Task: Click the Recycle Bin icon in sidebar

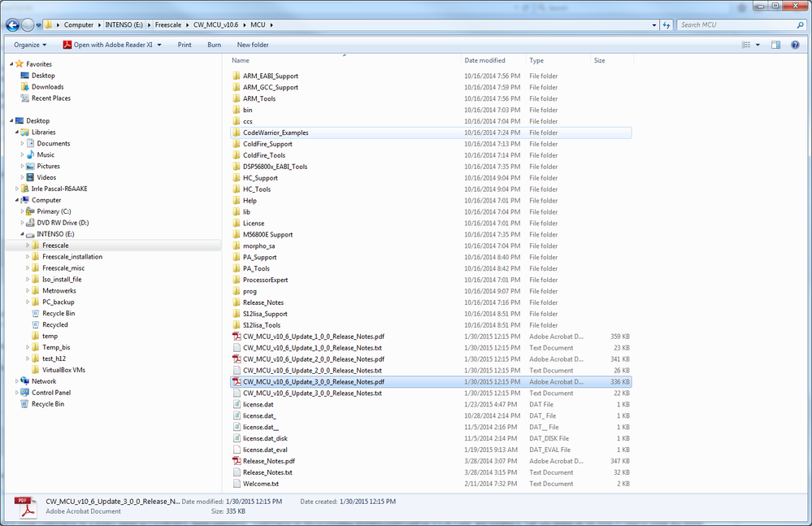Action: point(24,404)
